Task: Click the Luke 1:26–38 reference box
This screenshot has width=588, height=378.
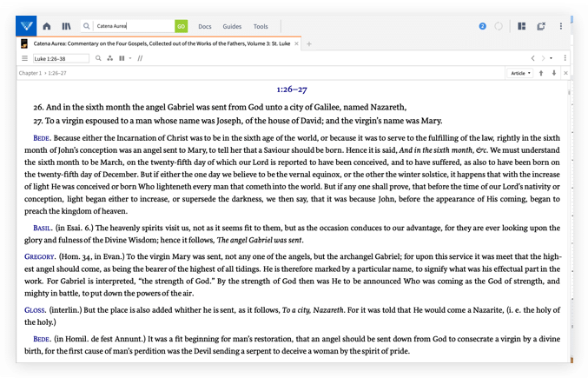Action: (x=61, y=58)
